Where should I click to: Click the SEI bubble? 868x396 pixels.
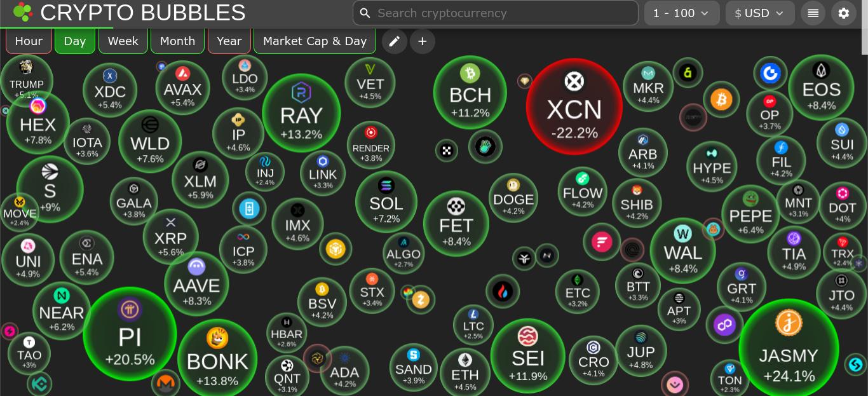(x=527, y=356)
